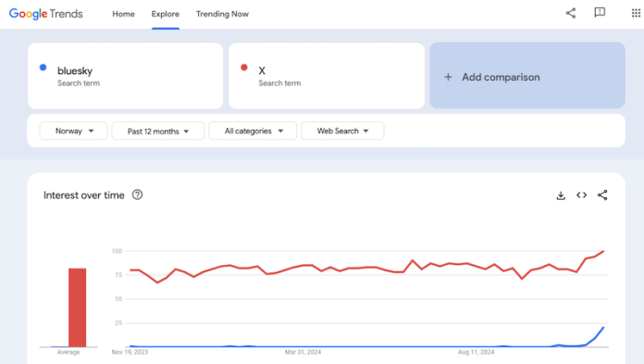Expand the All categories dropdown

point(253,131)
